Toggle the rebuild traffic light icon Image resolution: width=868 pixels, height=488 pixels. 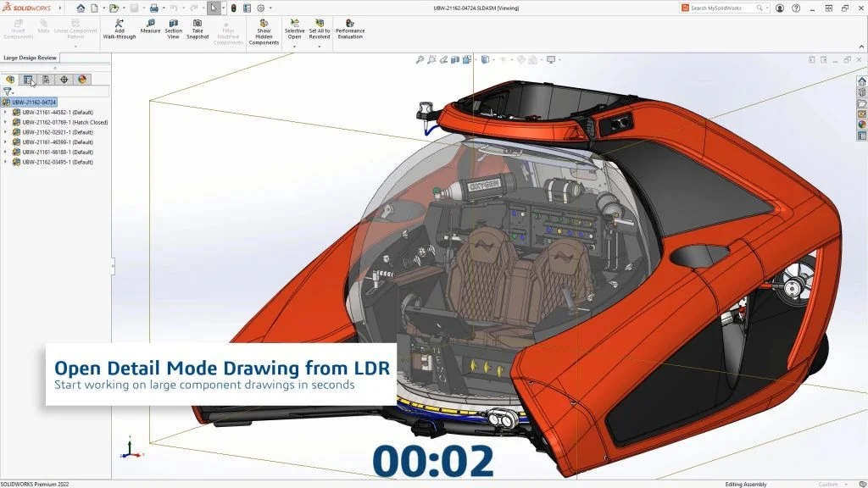pyautogui.click(x=233, y=8)
